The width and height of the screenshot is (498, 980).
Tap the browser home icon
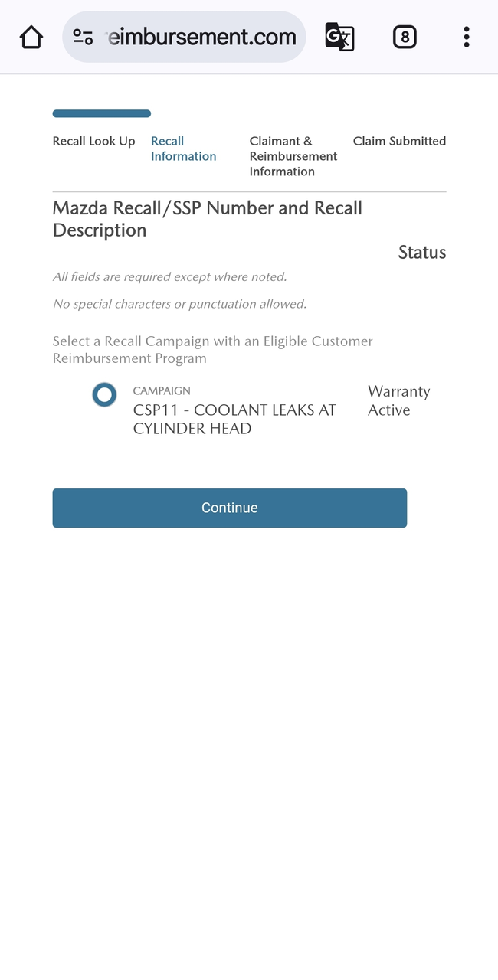tap(31, 37)
